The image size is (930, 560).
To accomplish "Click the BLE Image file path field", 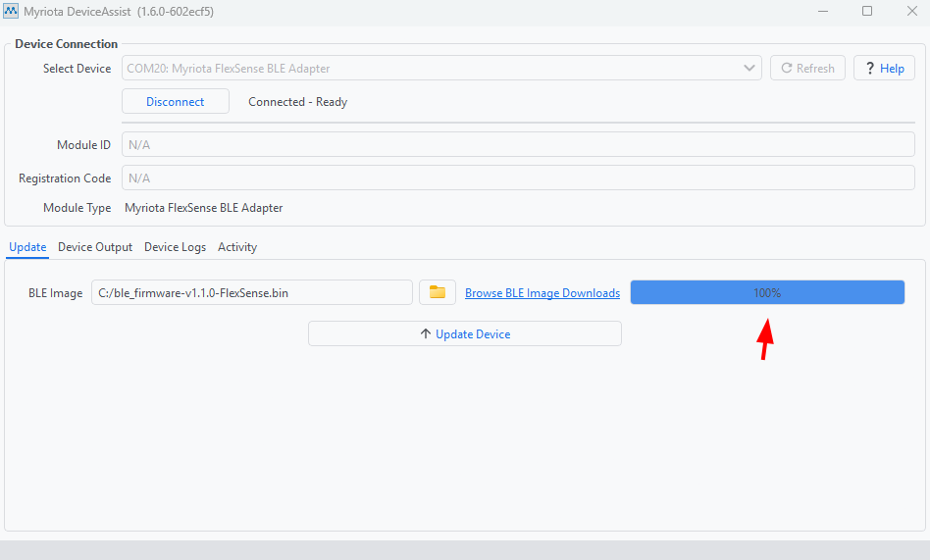I will 252,292.
